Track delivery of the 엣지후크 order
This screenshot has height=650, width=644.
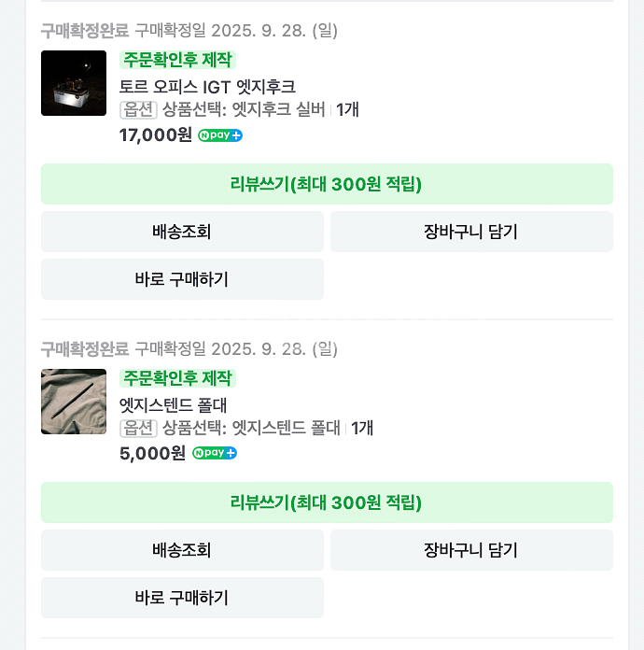click(x=182, y=232)
